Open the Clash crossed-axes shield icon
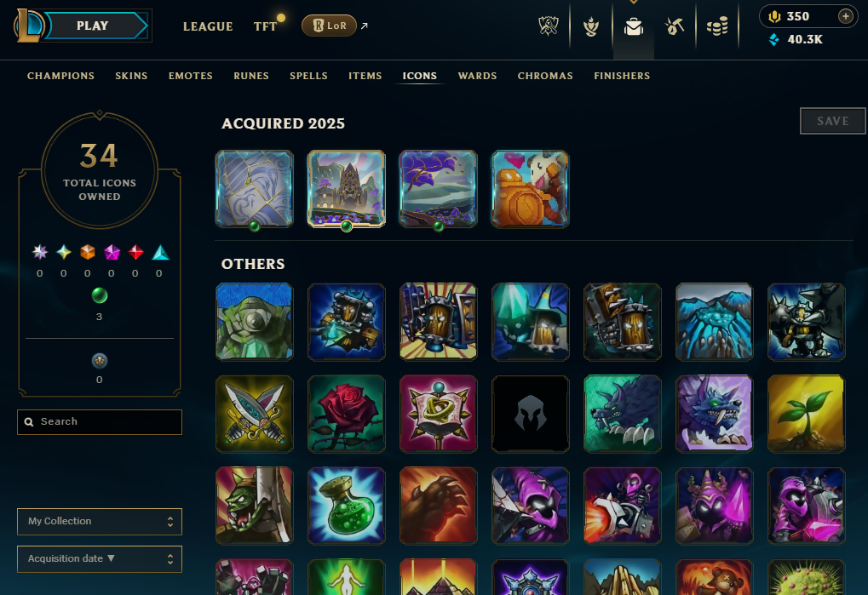The height and width of the screenshot is (595, 868). (x=548, y=26)
